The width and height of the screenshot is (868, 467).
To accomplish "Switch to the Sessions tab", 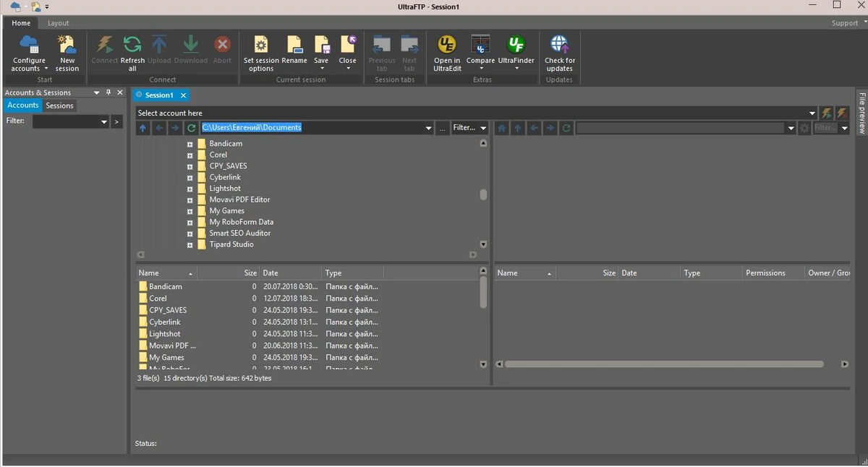I will point(59,106).
